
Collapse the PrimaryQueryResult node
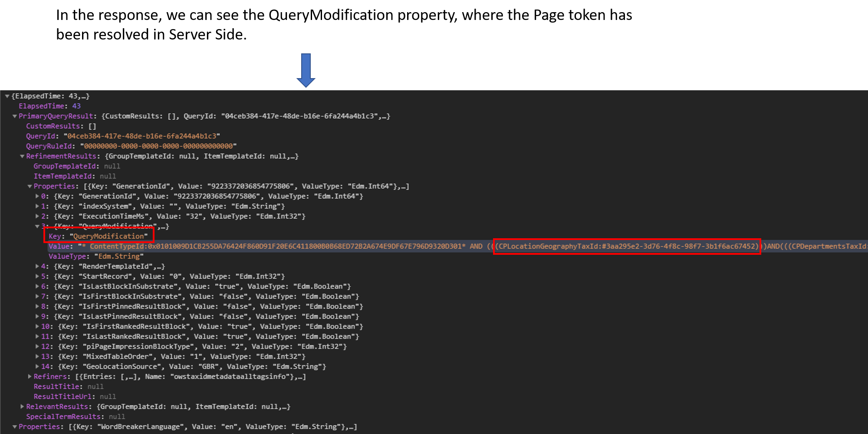pyautogui.click(x=15, y=116)
